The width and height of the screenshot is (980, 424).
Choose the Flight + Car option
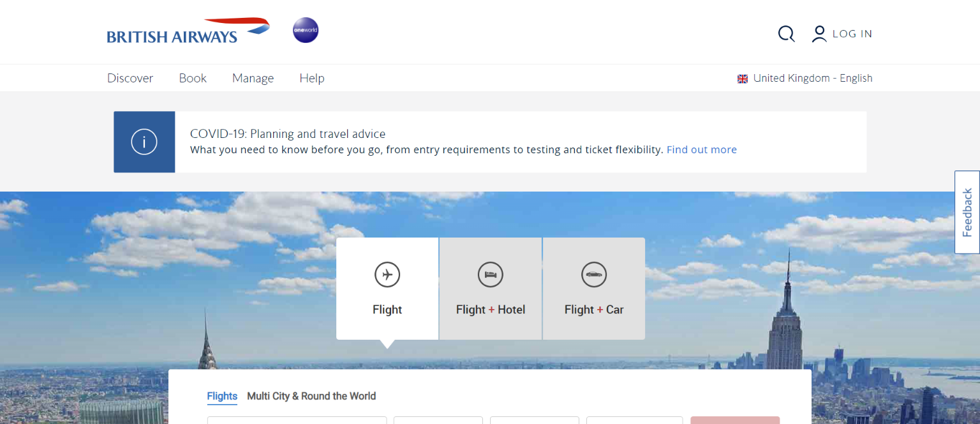pyautogui.click(x=594, y=289)
